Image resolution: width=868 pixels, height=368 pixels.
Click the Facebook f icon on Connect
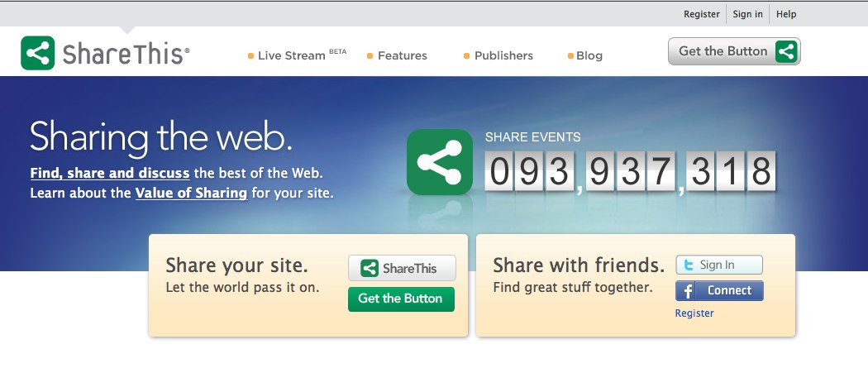tap(687, 291)
